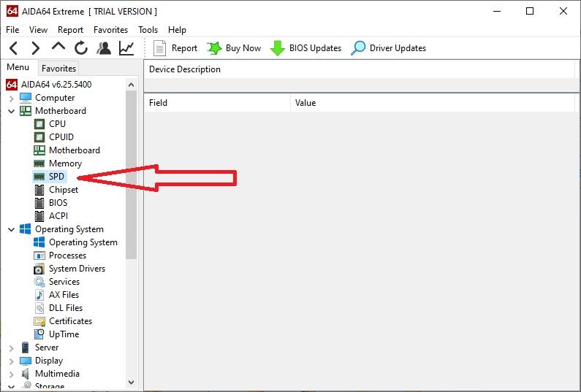
Task: Expand the Multimedia tree node
Action: (x=12, y=374)
